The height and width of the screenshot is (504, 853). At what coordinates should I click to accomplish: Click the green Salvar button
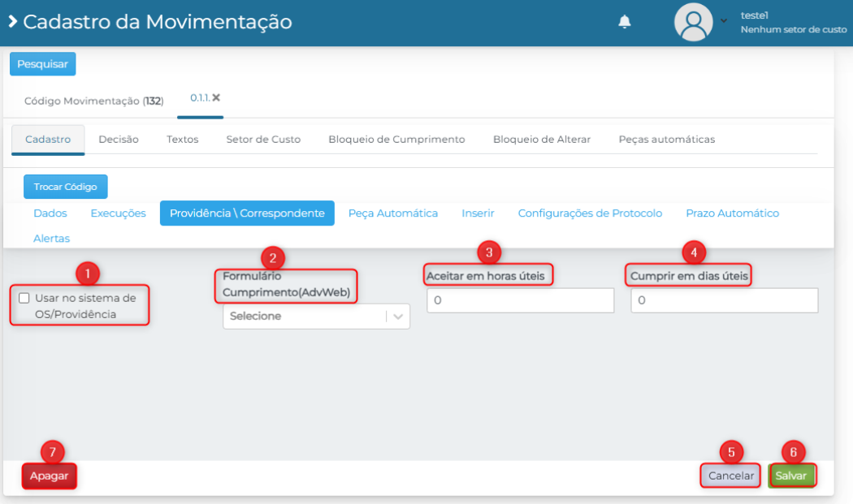(791, 476)
